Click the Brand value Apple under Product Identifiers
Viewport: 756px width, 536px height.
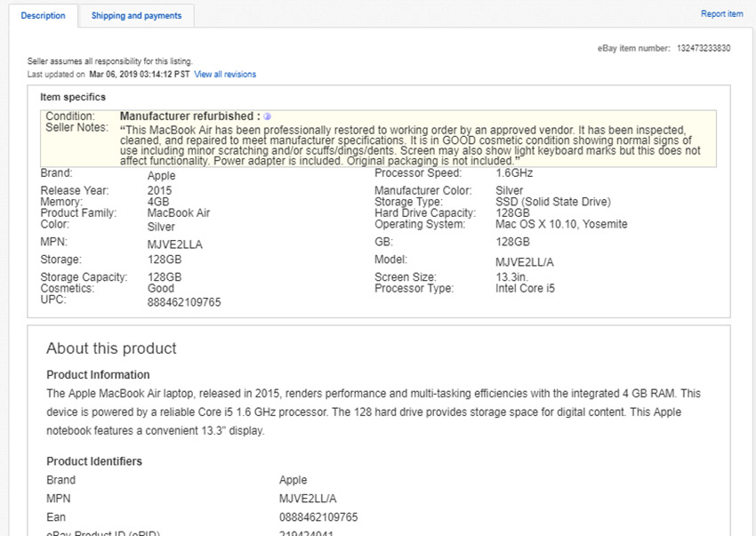tap(293, 480)
